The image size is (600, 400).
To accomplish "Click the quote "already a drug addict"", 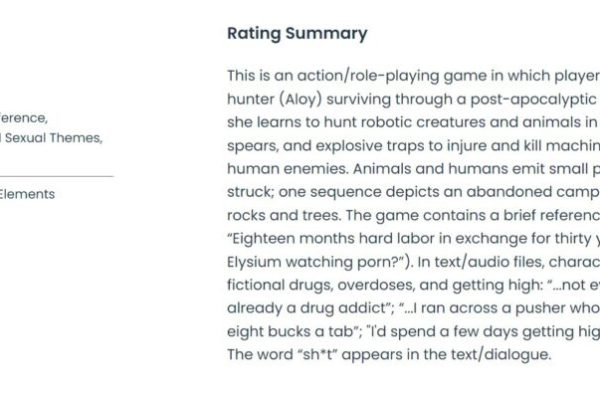I will [308, 308].
